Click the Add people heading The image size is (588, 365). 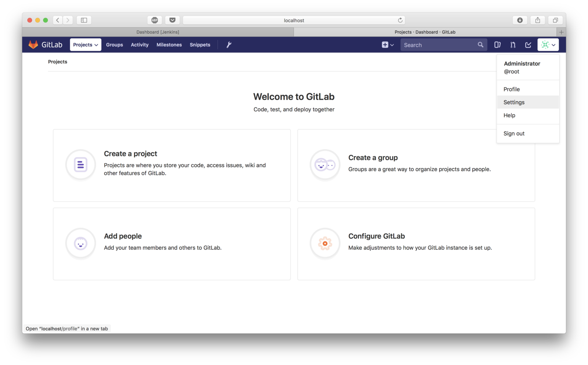(123, 236)
